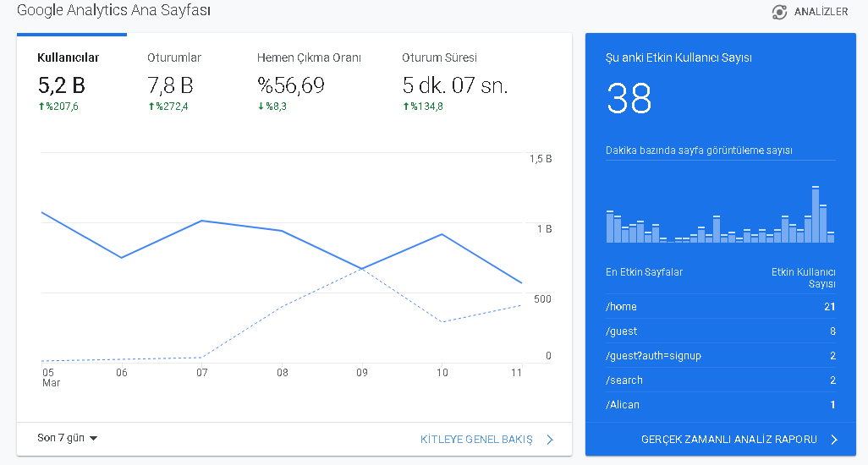Click the green up arrow under Kullanıcılar

coord(41,107)
